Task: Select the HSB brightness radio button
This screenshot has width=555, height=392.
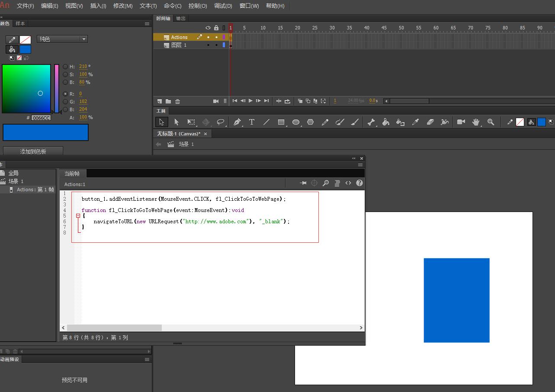Action: [65, 82]
